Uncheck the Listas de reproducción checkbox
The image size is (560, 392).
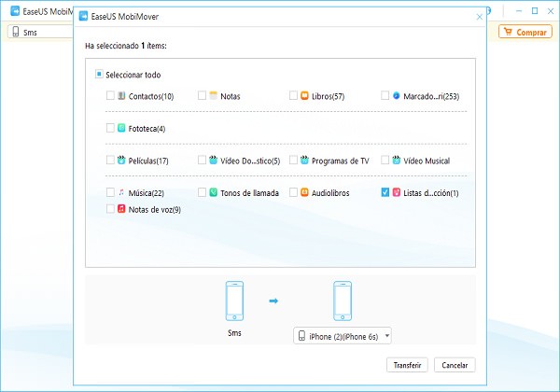(x=385, y=192)
